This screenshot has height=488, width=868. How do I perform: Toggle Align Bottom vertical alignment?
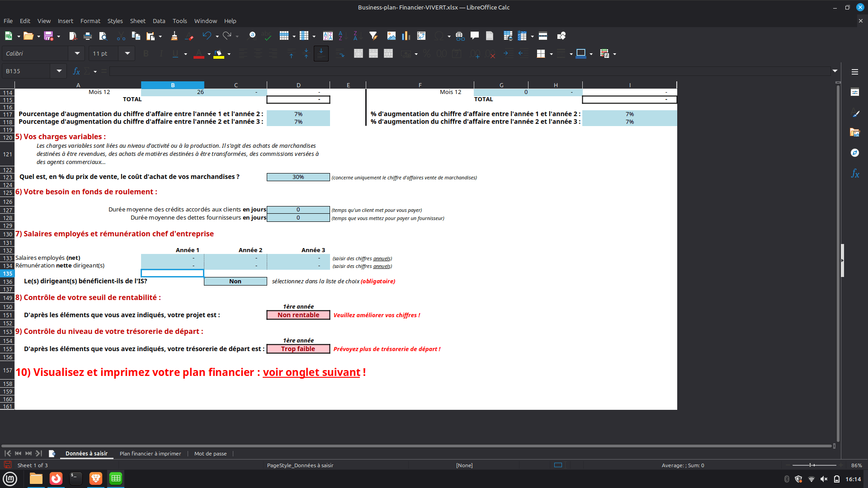[x=321, y=54]
